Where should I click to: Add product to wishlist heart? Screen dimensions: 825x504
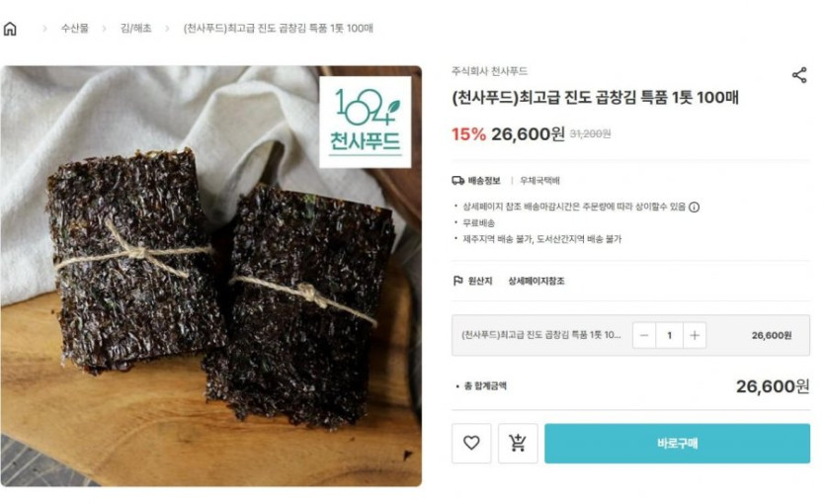pyautogui.click(x=471, y=443)
